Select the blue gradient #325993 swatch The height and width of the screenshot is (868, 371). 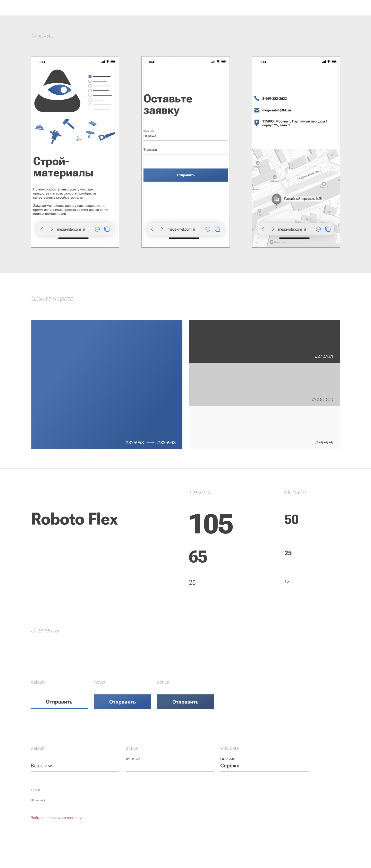point(107,384)
